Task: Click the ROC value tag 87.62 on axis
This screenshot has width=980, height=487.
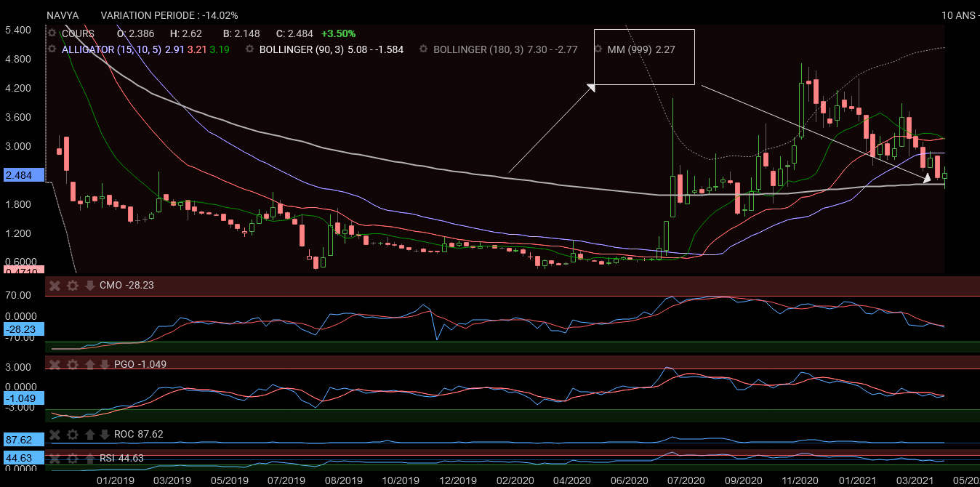Action: pyautogui.click(x=23, y=440)
